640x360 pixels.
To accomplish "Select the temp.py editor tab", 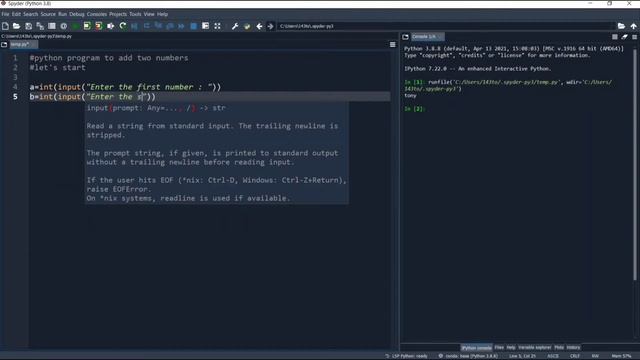I will click(23, 44).
